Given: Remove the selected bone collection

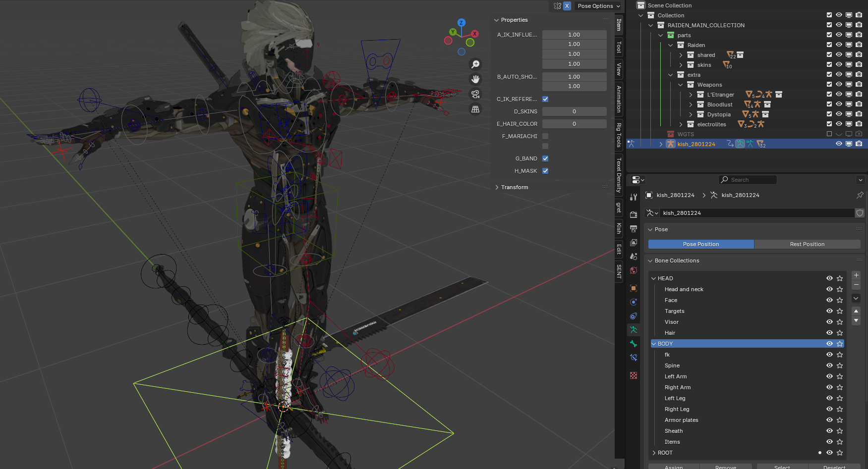Looking at the screenshot, I should click(856, 285).
